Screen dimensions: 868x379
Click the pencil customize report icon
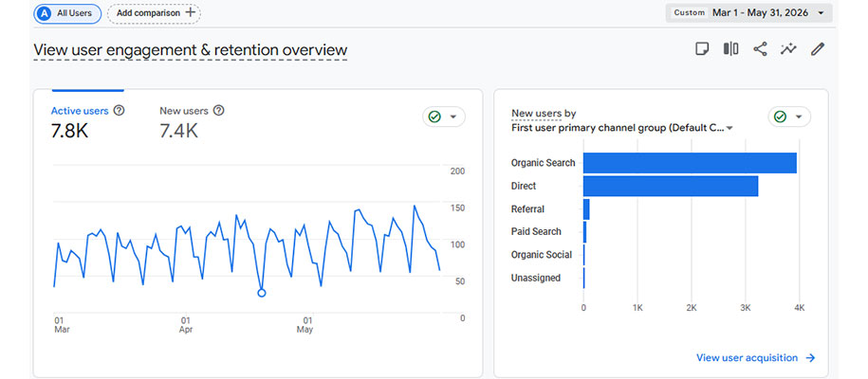point(818,48)
